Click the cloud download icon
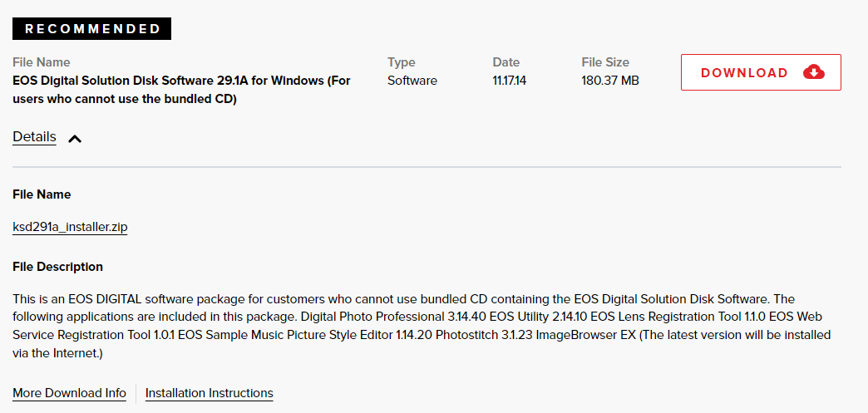The image size is (868, 413). point(814,72)
